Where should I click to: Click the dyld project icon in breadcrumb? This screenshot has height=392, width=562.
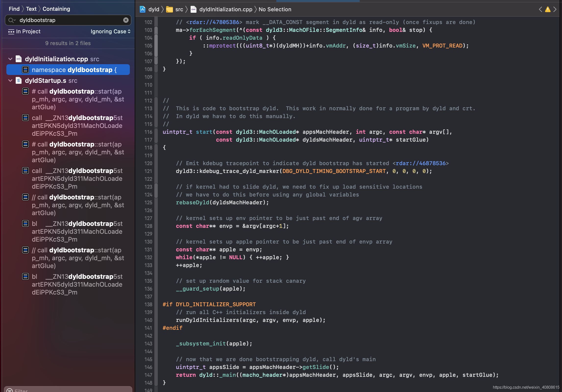coord(143,9)
